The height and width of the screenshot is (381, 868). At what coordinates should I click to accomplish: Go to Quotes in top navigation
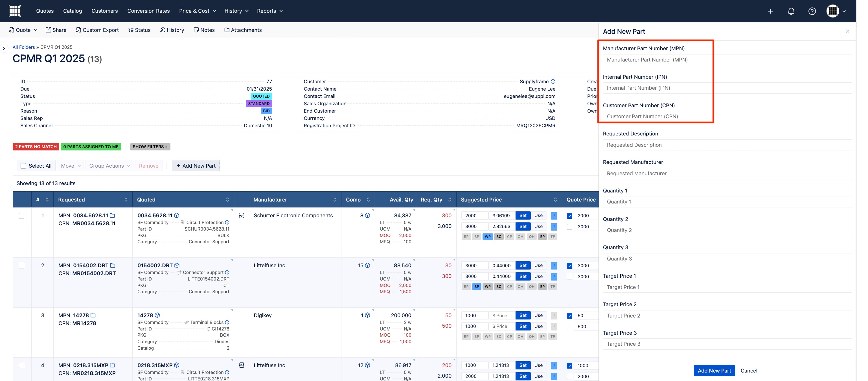click(45, 11)
